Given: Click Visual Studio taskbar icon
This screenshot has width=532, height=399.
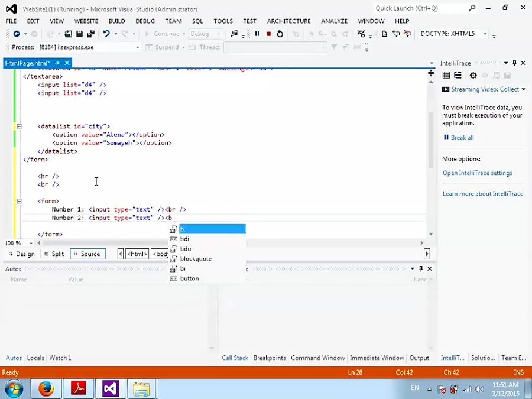Looking at the screenshot, I should (x=111, y=388).
